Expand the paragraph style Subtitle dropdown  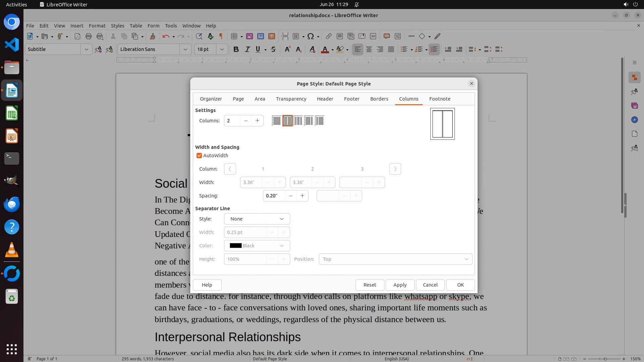[x=86, y=49]
